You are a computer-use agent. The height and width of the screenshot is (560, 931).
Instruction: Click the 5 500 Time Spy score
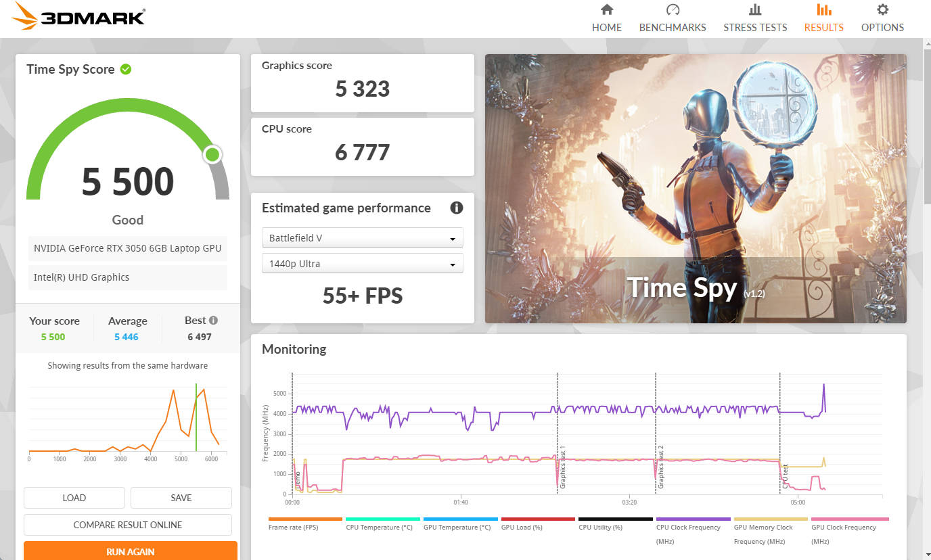pyautogui.click(x=128, y=181)
